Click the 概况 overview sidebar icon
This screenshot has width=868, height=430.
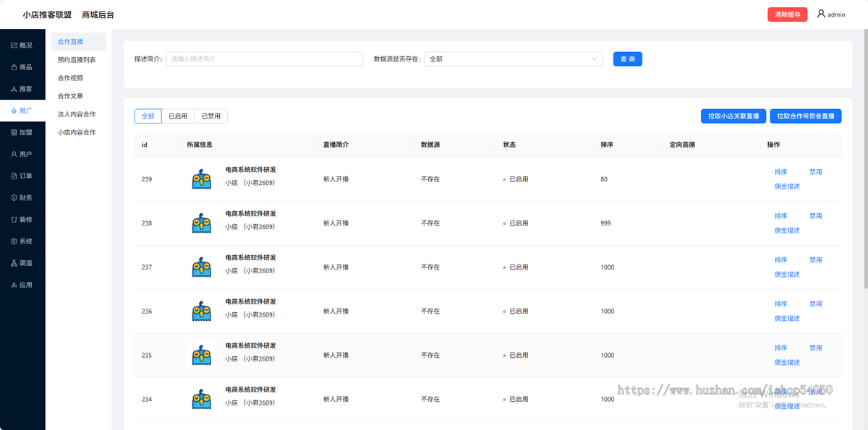(x=14, y=46)
